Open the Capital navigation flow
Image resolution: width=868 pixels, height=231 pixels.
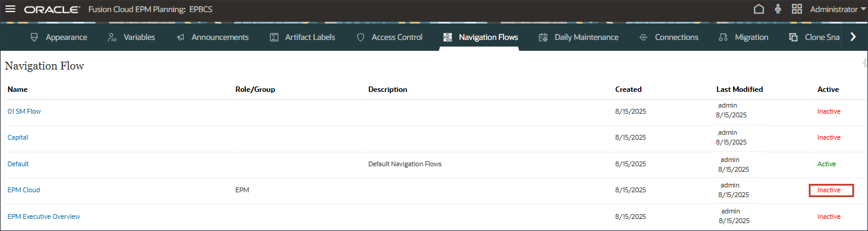click(18, 137)
